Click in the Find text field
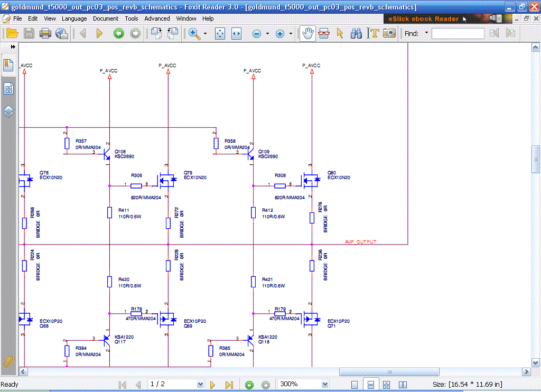Screen dimensions: 541x392 (458, 33)
